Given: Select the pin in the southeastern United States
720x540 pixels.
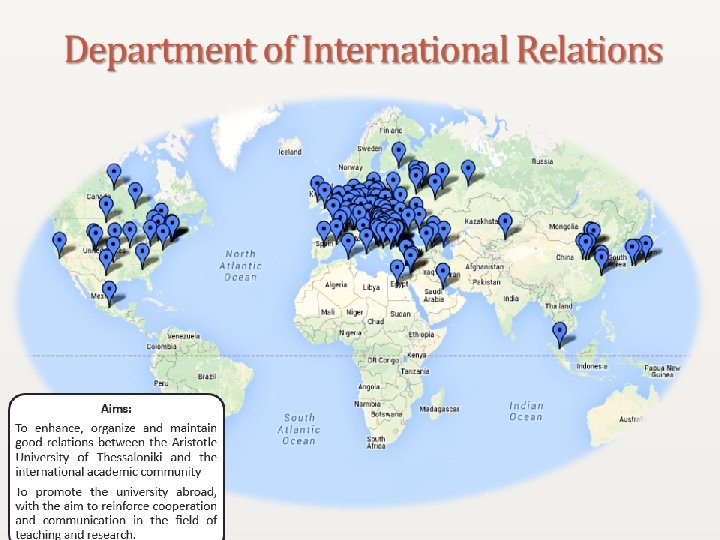Looking at the screenshot, I should coord(142,255).
